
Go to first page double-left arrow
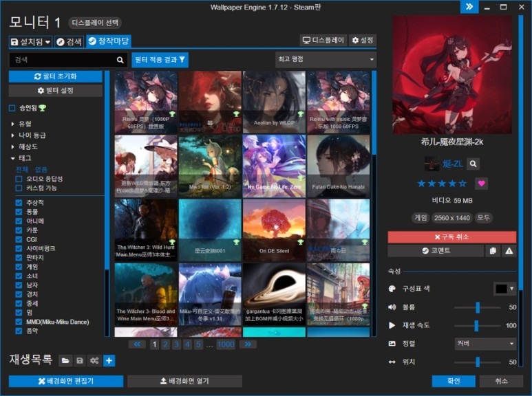point(137,344)
